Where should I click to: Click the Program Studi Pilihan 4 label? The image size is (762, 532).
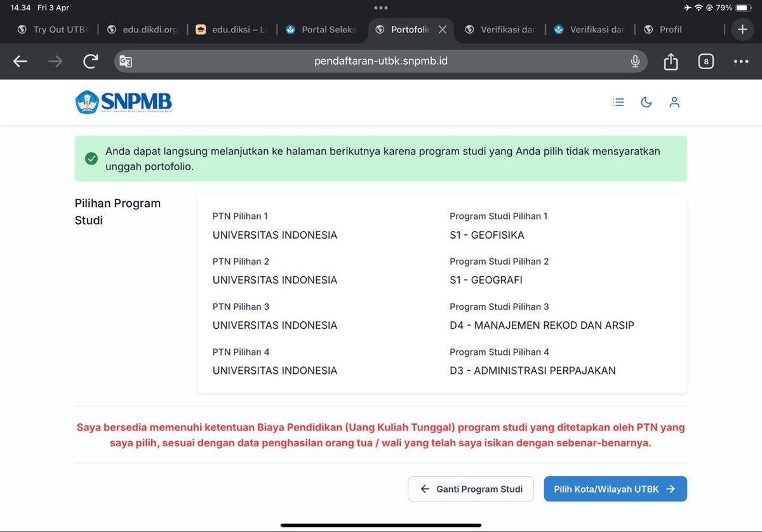tap(499, 352)
